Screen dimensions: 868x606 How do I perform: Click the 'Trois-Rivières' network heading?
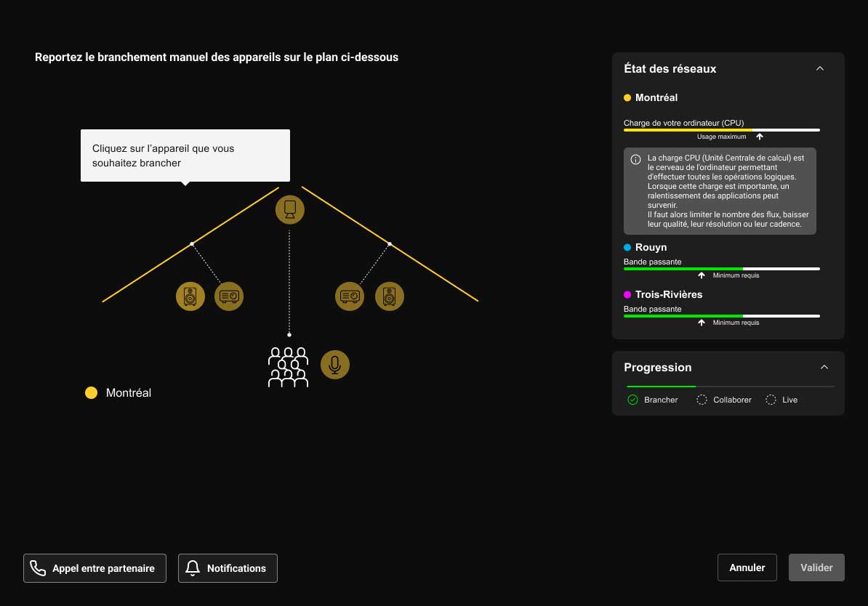669,294
